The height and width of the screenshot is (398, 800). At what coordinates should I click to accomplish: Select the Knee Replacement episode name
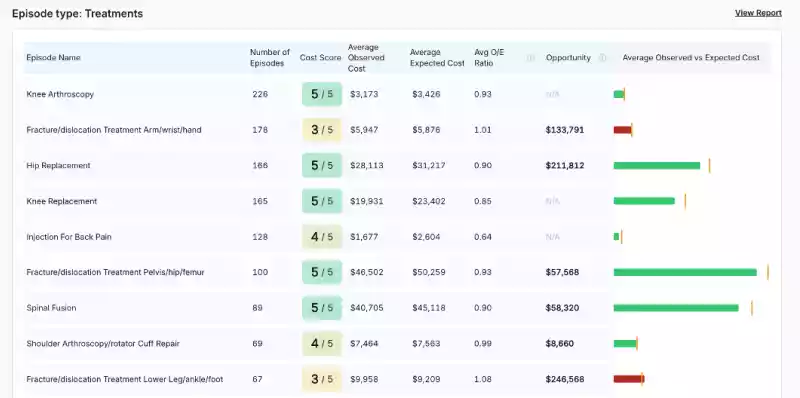61,201
